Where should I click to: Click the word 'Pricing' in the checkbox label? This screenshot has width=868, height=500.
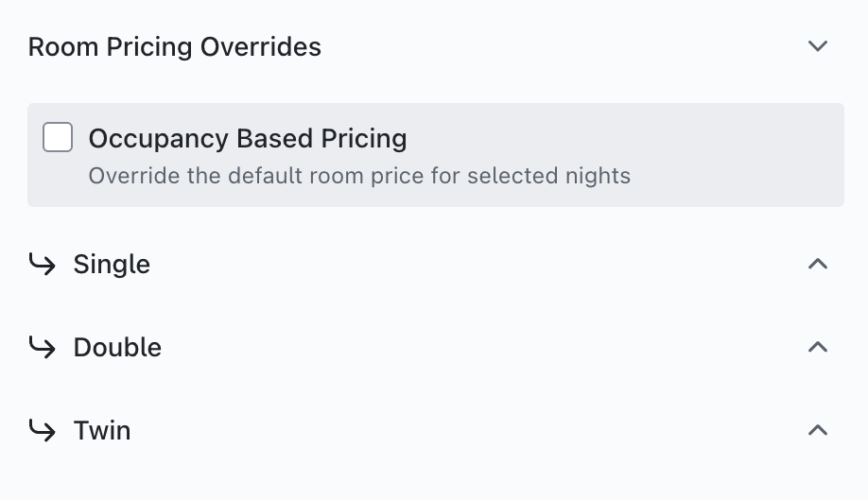coord(364,139)
